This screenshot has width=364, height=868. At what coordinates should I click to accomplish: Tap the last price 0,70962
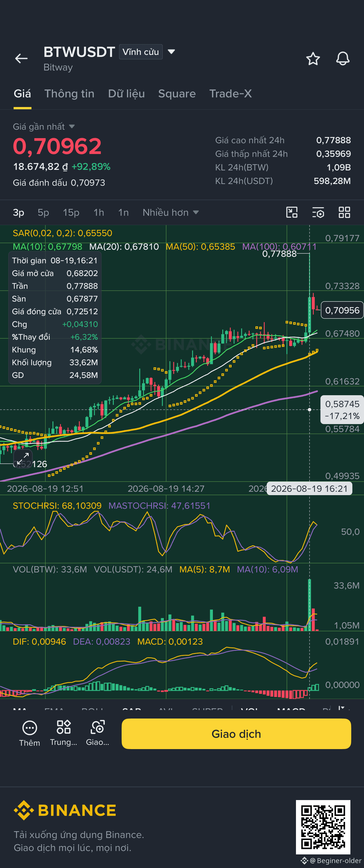pyautogui.click(x=57, y=146)
